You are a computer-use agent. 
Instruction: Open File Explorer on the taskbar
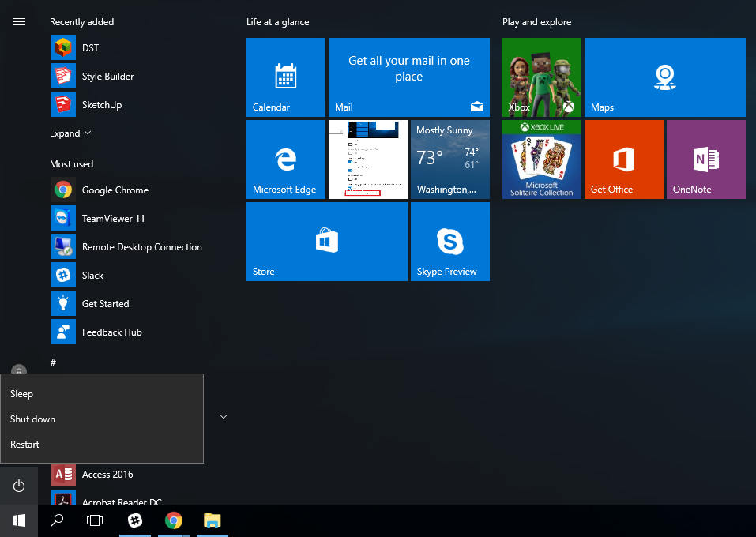[213, 520]
